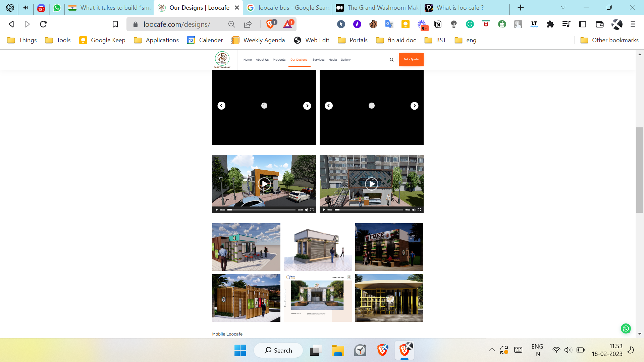
Task: Click the website search magnifier icon
Action: coord(391,60)
